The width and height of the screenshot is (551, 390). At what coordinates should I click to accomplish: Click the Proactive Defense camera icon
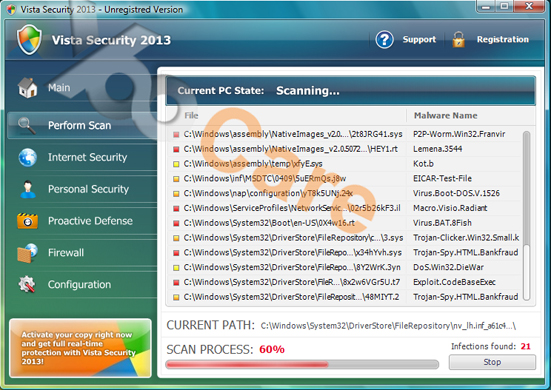click(x=27, y=221)
